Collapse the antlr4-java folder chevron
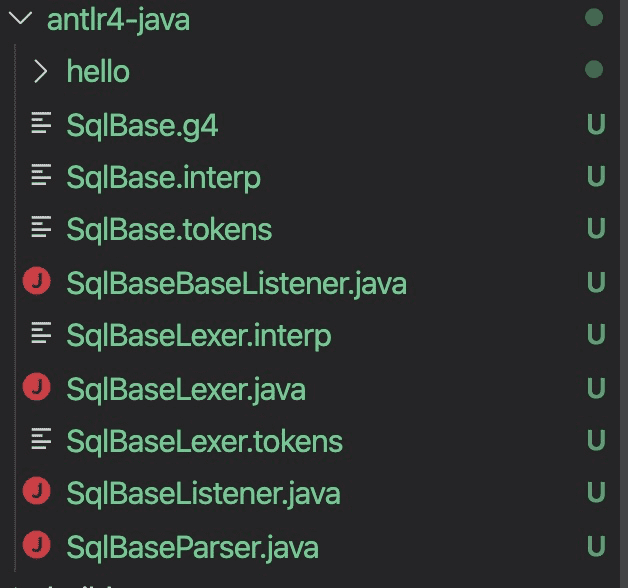 [20, 19]
